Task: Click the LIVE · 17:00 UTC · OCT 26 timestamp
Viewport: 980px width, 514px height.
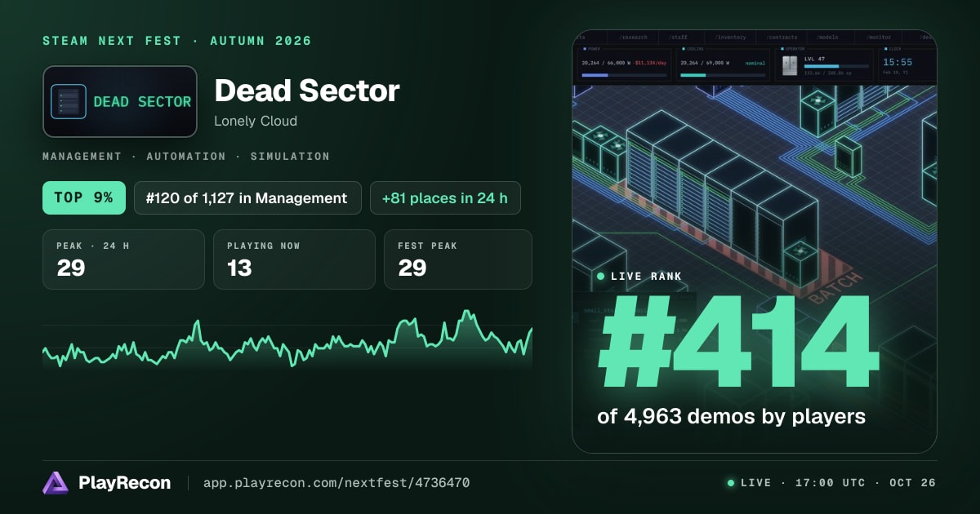Action: click(838, 483)
